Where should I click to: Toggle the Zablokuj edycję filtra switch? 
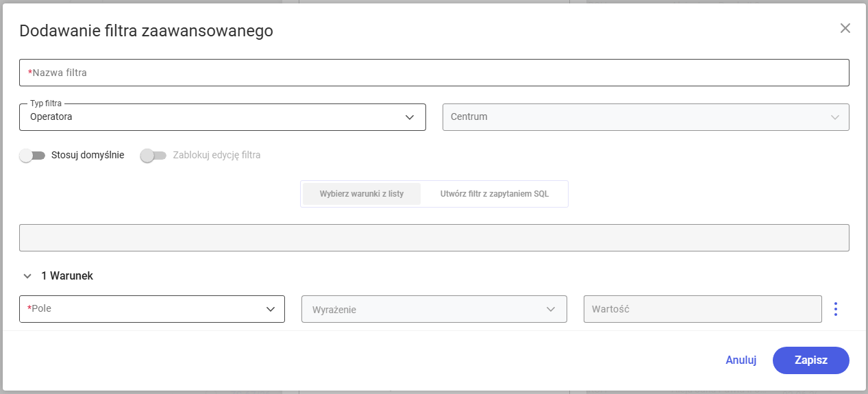153,156
